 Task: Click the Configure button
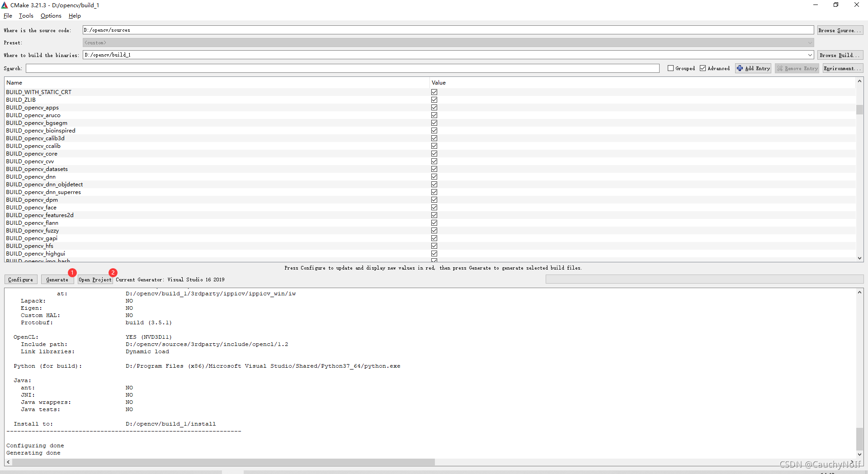[x=20, y=280]
